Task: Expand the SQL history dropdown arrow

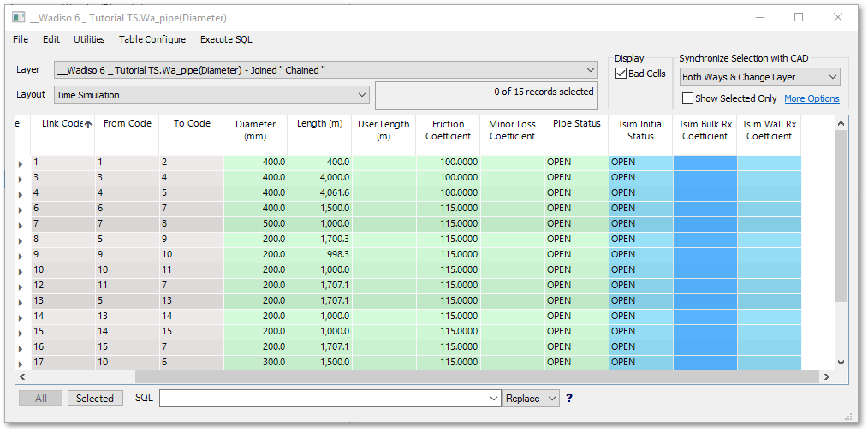Action: tap(494, 399)
